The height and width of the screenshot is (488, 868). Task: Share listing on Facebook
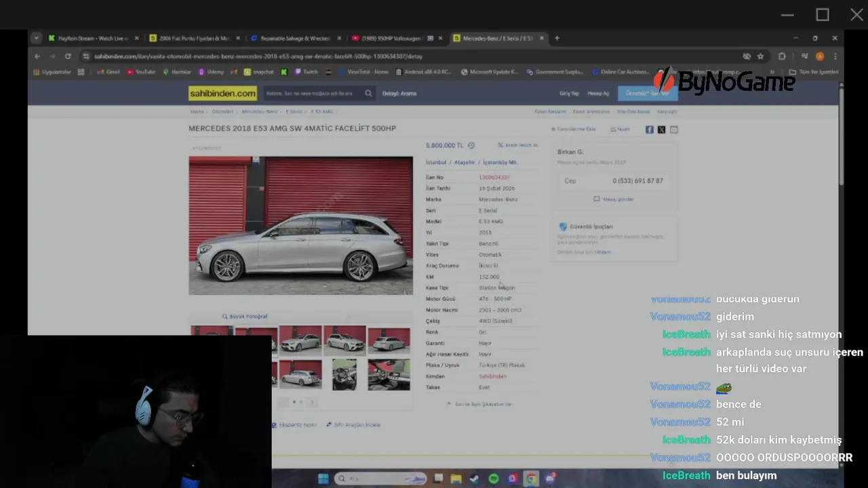[649, 129]
